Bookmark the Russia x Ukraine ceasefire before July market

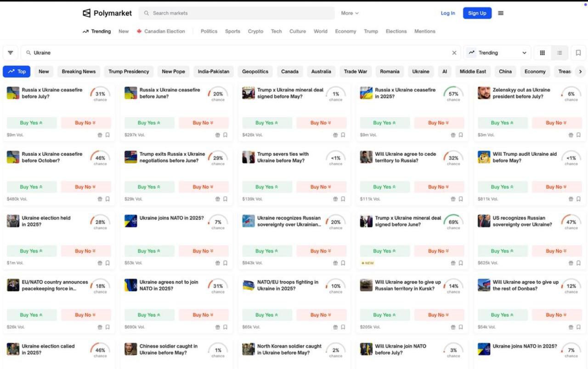tap(107, 135)
